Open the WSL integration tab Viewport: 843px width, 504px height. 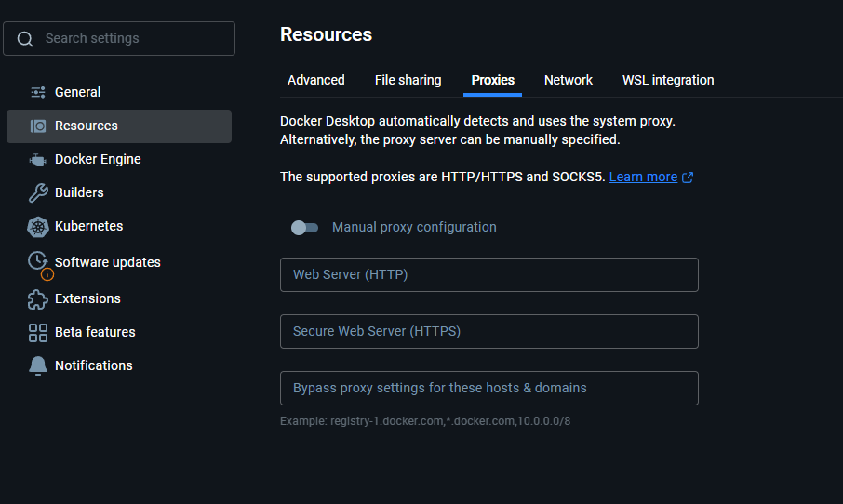click(x=668, y=80)
